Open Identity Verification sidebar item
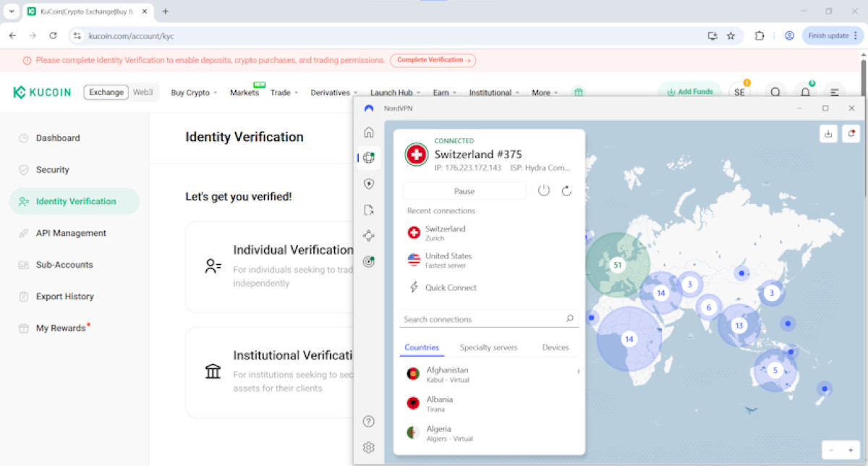The image size is (868, 466). tap(75, 201)
